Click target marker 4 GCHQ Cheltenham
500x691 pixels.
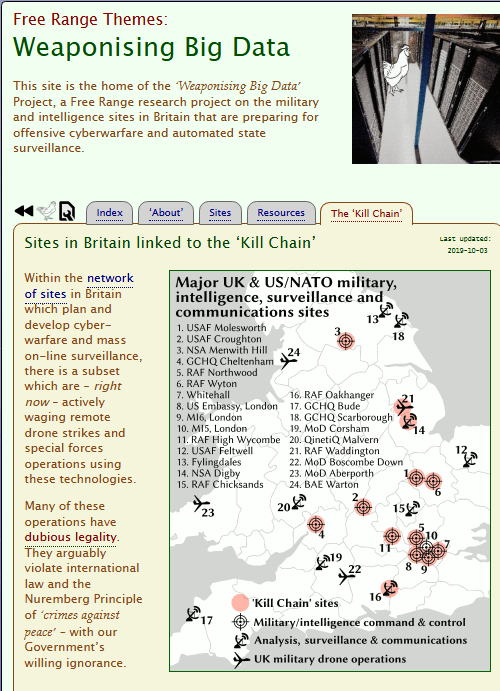click(316, 524)
